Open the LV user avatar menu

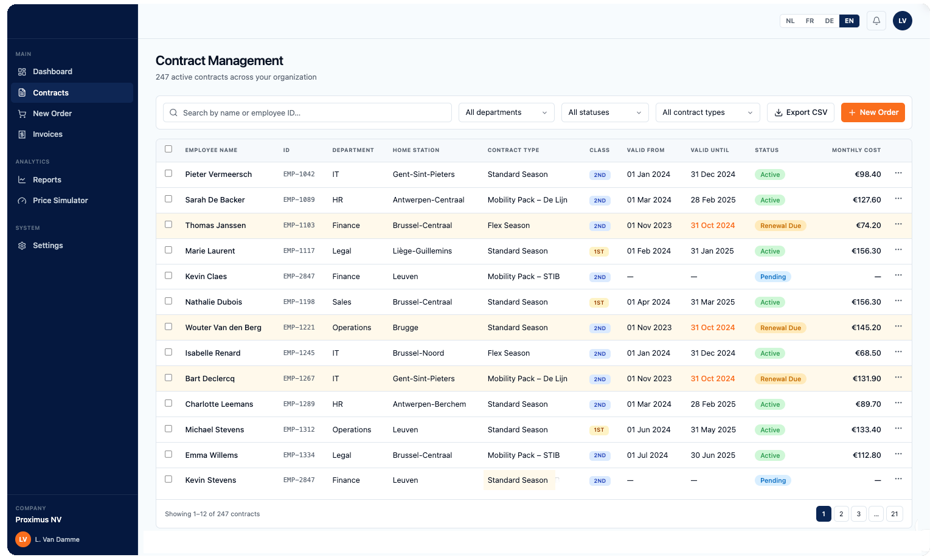click(x=902, y=21)
